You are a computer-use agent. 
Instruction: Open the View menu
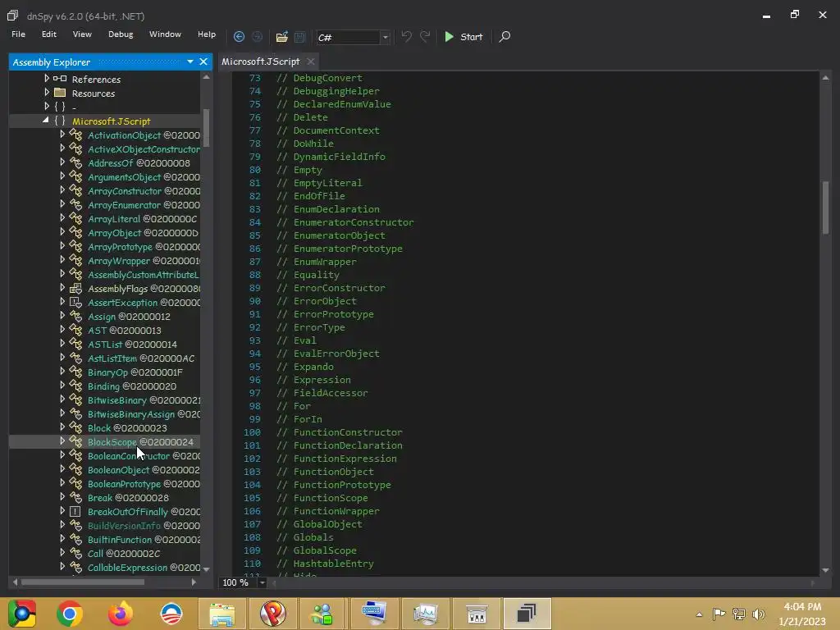pos(82,34)
